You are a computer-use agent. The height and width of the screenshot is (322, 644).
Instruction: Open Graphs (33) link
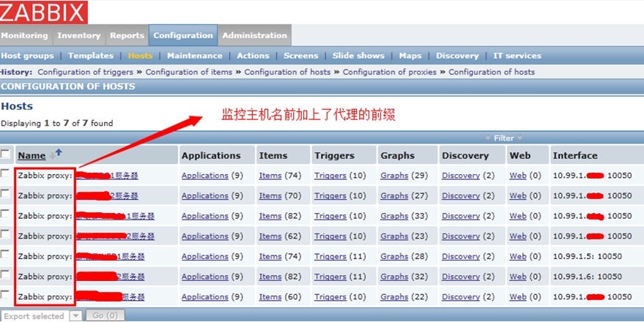(394, 216)
